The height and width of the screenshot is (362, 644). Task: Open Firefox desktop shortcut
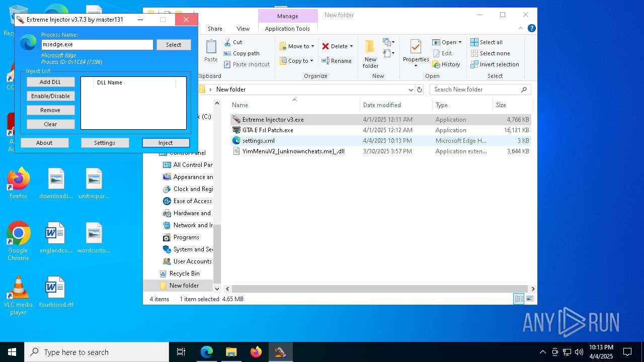pos(18,184)
